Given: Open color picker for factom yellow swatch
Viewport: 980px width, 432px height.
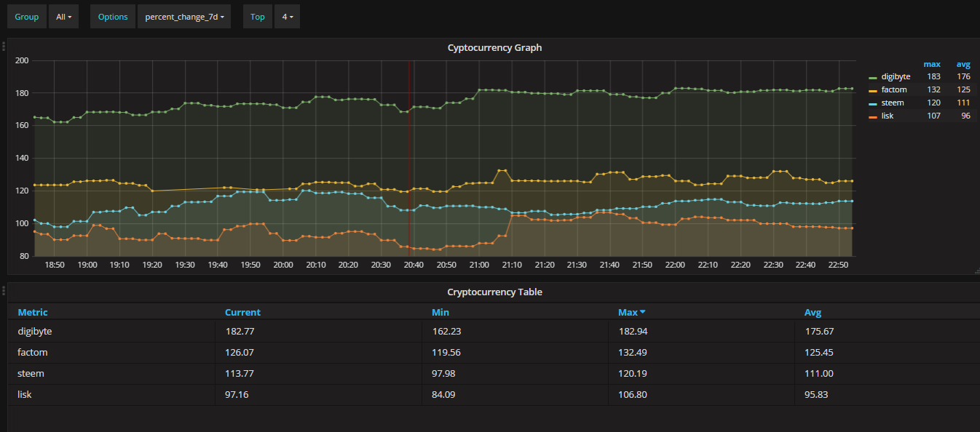Looking at the screenshot, I should click(874, 90).
